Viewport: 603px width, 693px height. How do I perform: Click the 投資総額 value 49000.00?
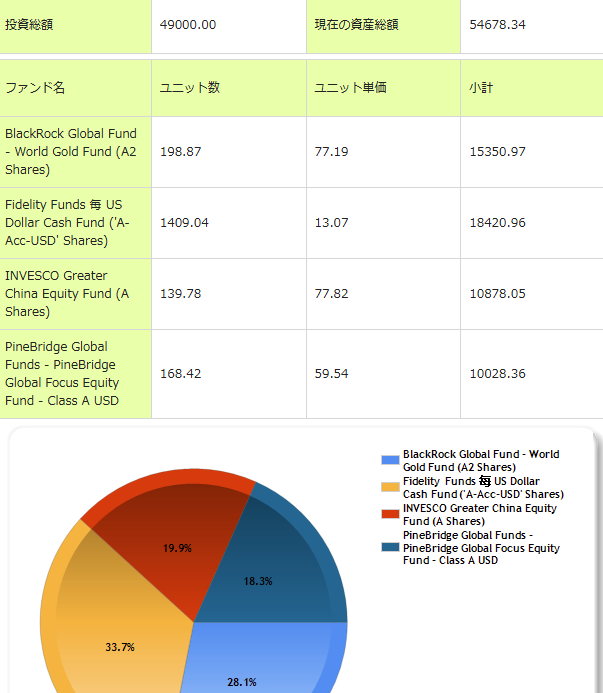[188, 24]
